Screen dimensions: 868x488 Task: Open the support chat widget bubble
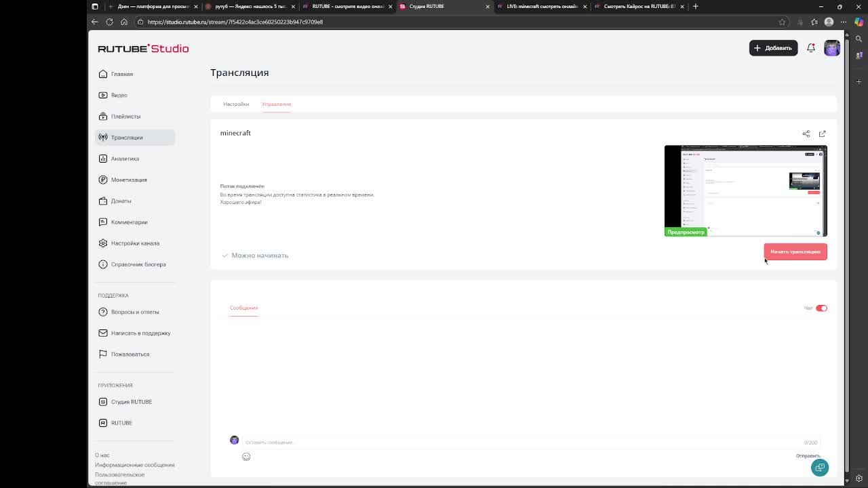click(820, 468)
